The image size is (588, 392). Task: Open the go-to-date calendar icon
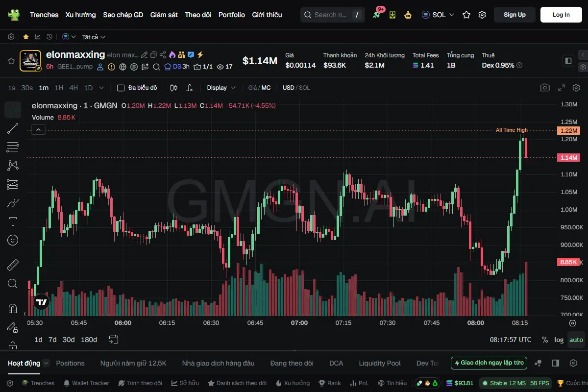click(x=114, y=339)
